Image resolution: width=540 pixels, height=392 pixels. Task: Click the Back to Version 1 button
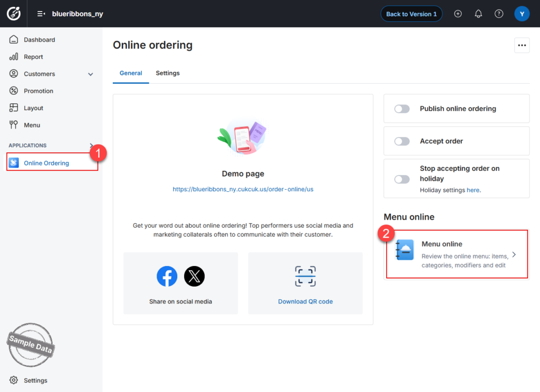(x=411, y=14)
